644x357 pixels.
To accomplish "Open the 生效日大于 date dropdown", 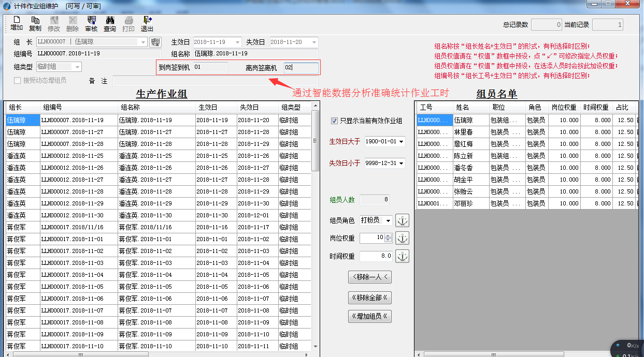I will coord(402,141).
